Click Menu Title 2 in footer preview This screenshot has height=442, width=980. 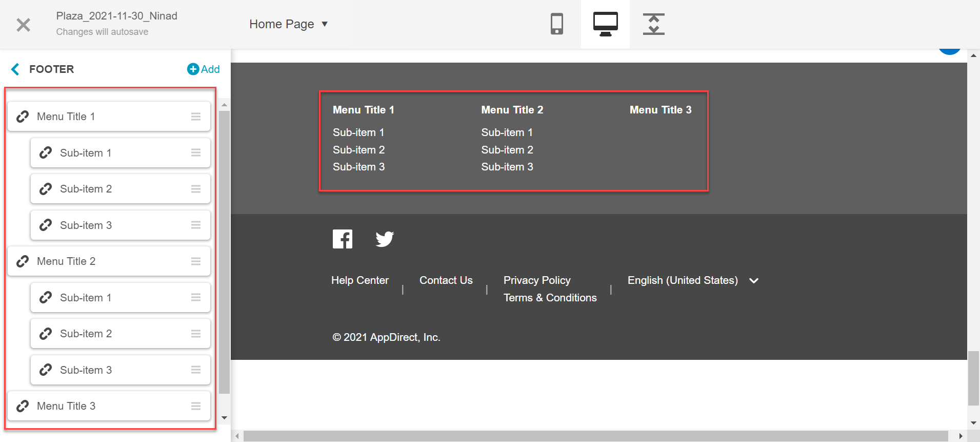pos(512,110)
